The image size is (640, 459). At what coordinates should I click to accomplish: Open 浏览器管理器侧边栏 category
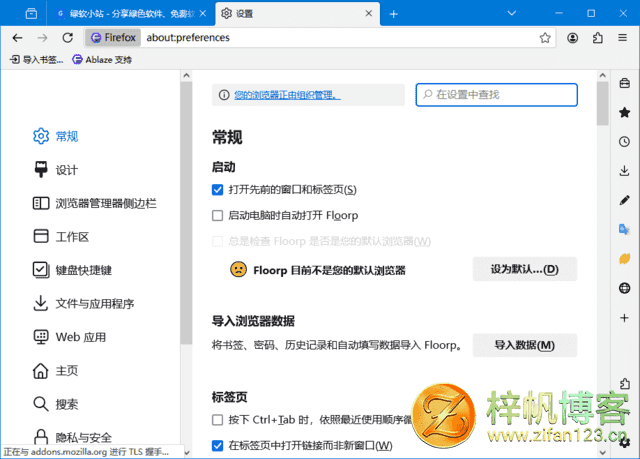pyautogui.click(x=95, y=203)
